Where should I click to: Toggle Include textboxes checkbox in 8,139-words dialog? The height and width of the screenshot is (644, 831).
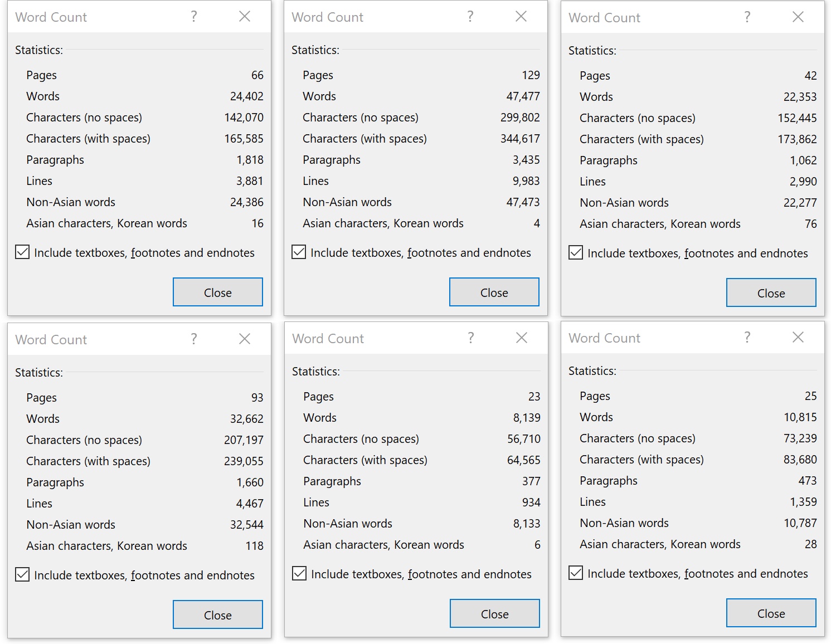(299, 574)
